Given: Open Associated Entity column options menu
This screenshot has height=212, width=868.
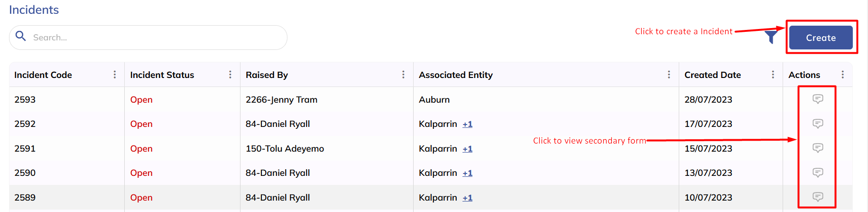Looking at the screenshot, I should pos(669,75).
